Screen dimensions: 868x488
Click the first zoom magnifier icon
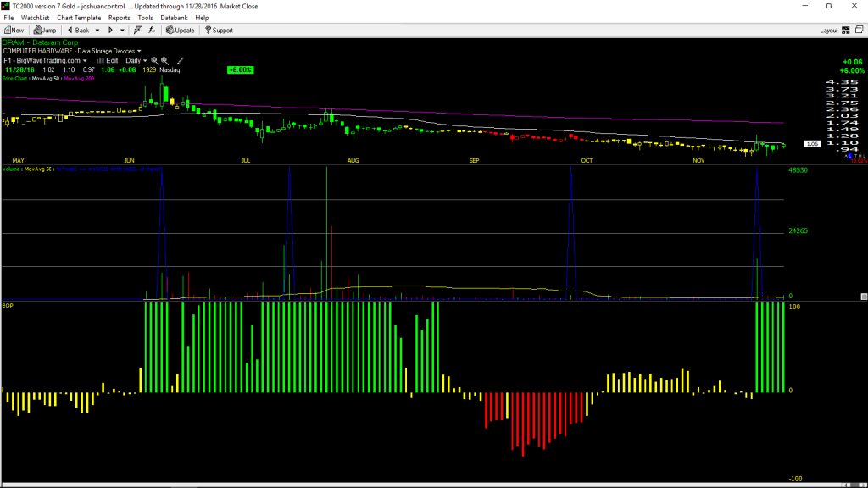click(x=155, y=61)
